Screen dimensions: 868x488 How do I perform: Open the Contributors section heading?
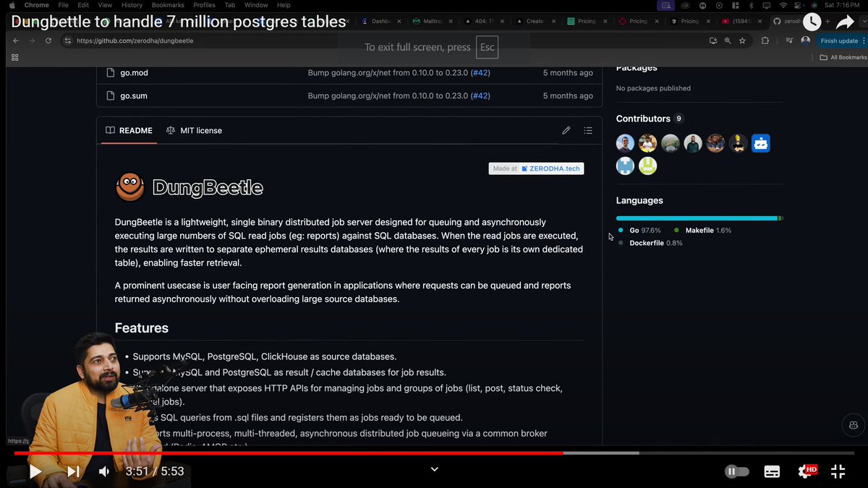coord(643,119)
